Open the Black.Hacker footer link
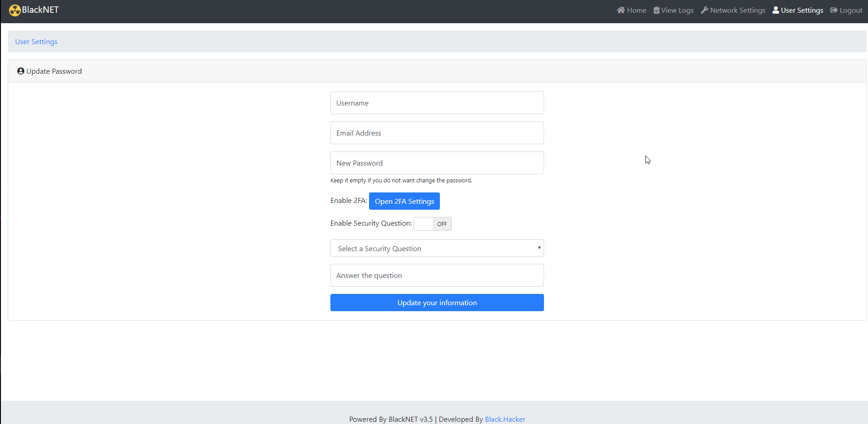868x424 pixels. pyautogui.click(x=505, y=419)
